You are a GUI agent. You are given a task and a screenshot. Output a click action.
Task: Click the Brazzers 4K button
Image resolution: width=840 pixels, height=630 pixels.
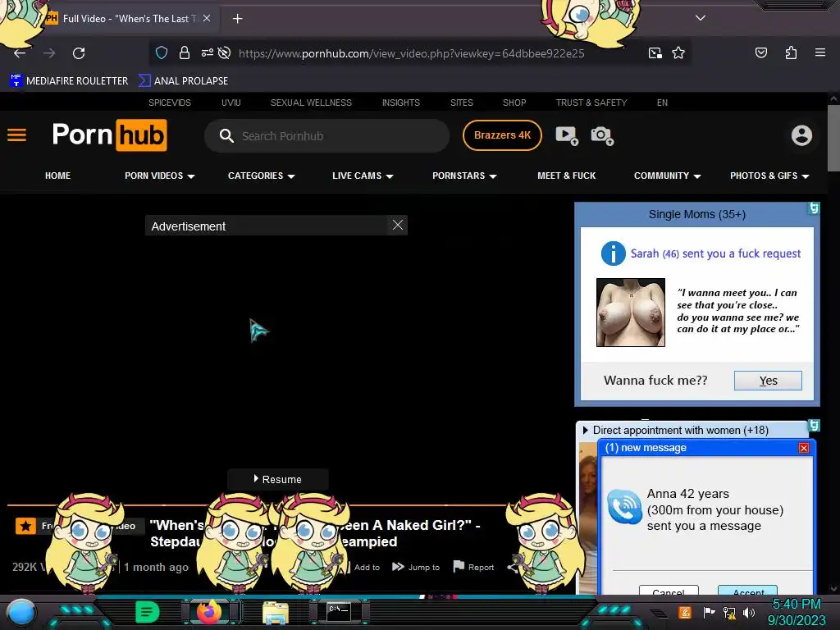502,135
